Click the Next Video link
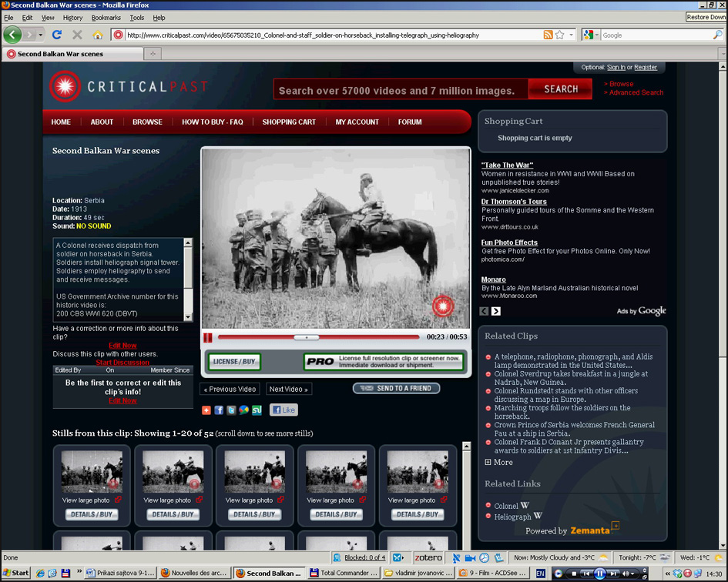728x582 pixels. click(288, 389)
